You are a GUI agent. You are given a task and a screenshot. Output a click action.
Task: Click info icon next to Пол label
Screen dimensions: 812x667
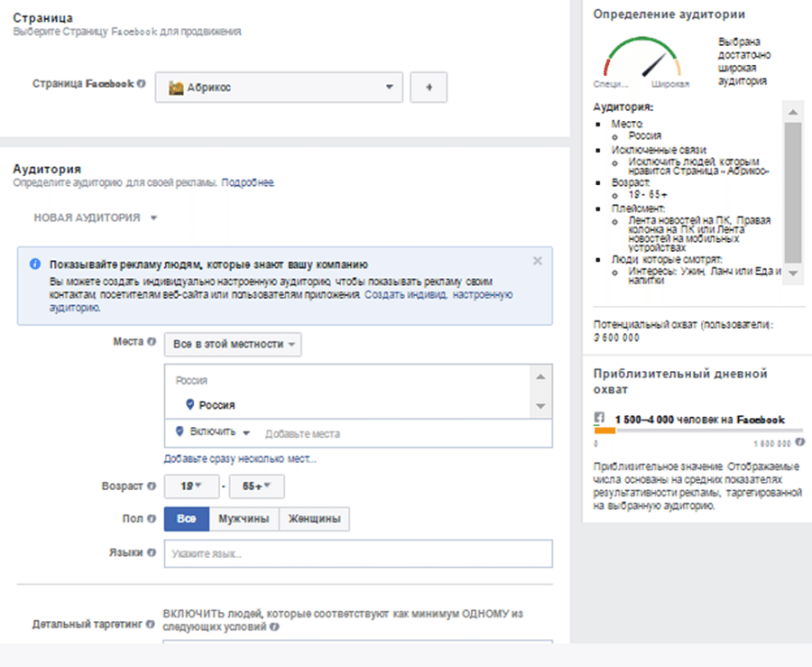coord(152,519)
